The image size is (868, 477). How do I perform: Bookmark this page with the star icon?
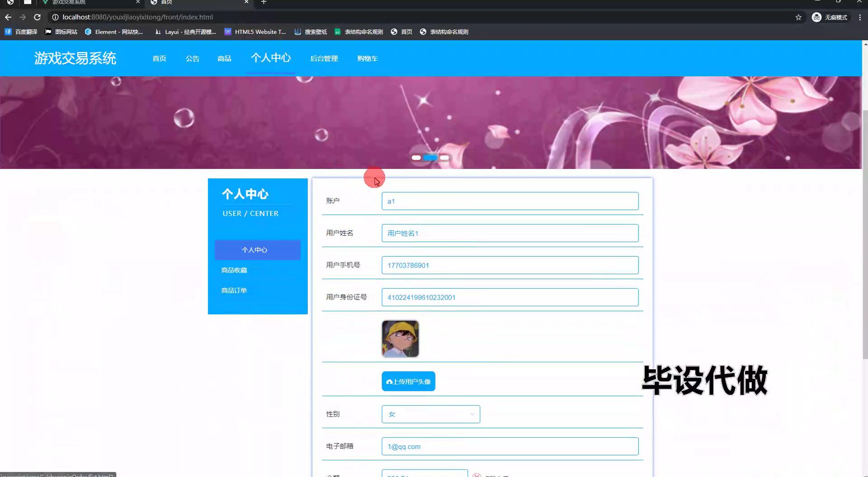click(x=798, y=17)
